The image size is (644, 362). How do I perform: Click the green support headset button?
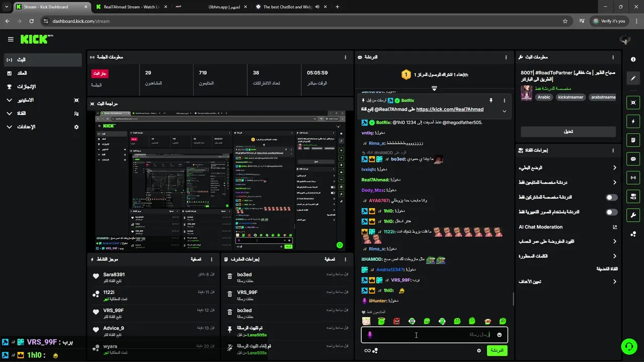pyautogui.click(x=628, y=346)
